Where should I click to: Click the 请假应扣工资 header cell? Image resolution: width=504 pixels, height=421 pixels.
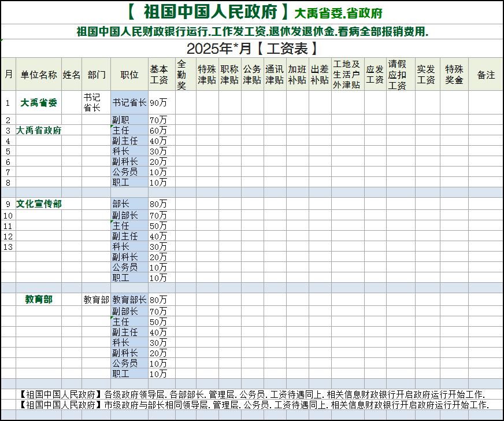click(398, 75)
